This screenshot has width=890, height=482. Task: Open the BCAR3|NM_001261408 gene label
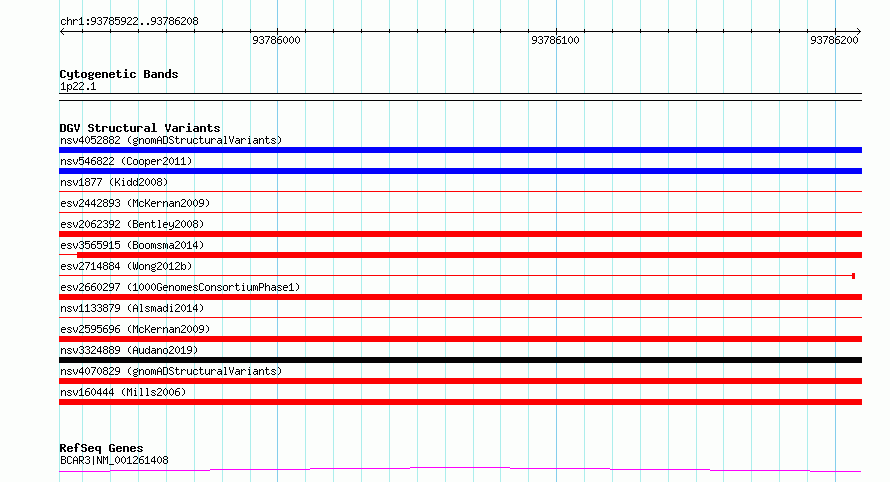114,460
